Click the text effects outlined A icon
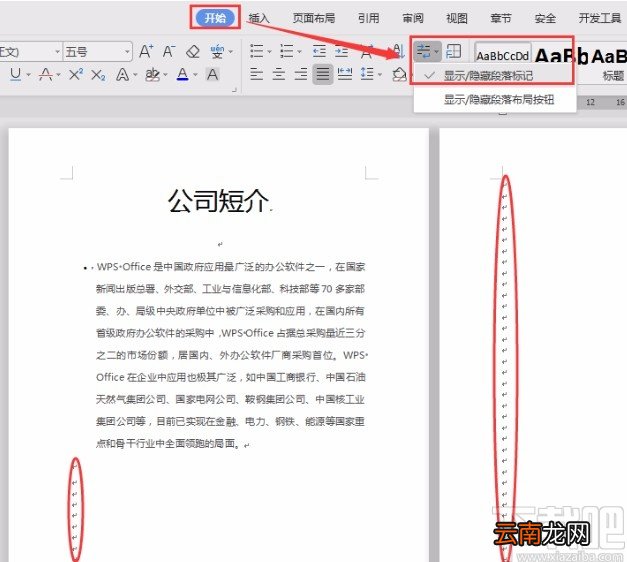This screenshot has width=627, height=562. click(122, 74)
